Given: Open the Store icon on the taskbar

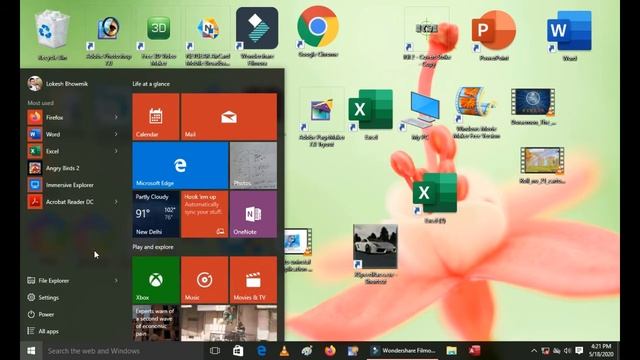Looking at the screenshot, I should pyautogui.click(x=238, y=351).
